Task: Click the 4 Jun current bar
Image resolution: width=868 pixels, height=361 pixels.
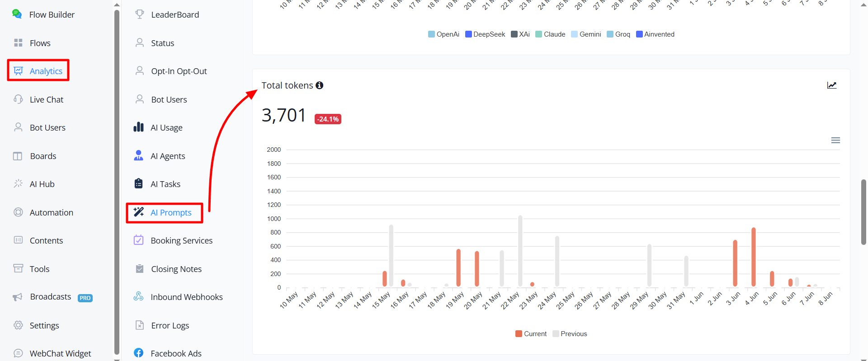Action: click(x=753, y=257)
